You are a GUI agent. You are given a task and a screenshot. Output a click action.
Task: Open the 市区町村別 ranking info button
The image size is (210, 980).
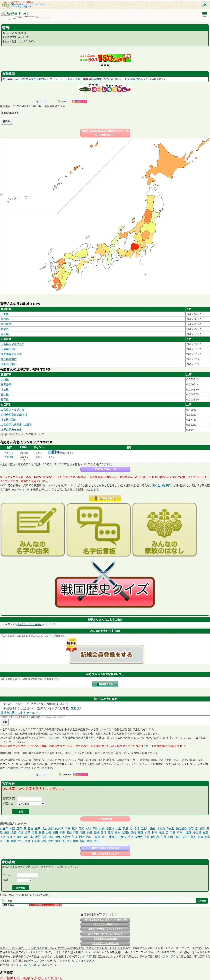[x=105, y=133]
